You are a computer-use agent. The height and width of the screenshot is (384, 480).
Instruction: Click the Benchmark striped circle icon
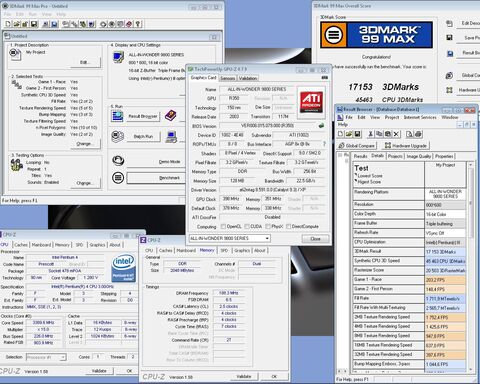118,177
